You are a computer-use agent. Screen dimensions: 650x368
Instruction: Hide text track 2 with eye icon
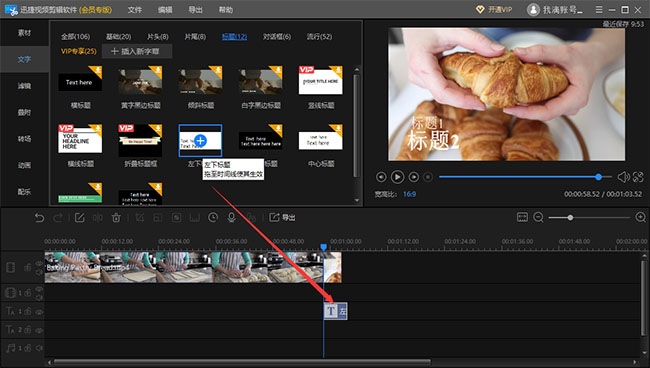(39, 330)
